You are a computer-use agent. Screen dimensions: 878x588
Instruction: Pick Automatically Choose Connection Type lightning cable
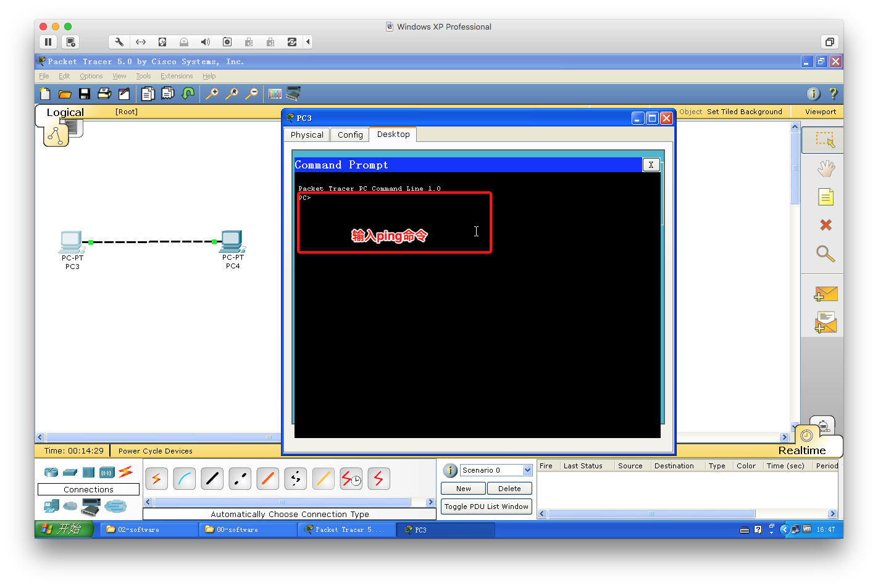pyautogui.click(x=156, y=479)
